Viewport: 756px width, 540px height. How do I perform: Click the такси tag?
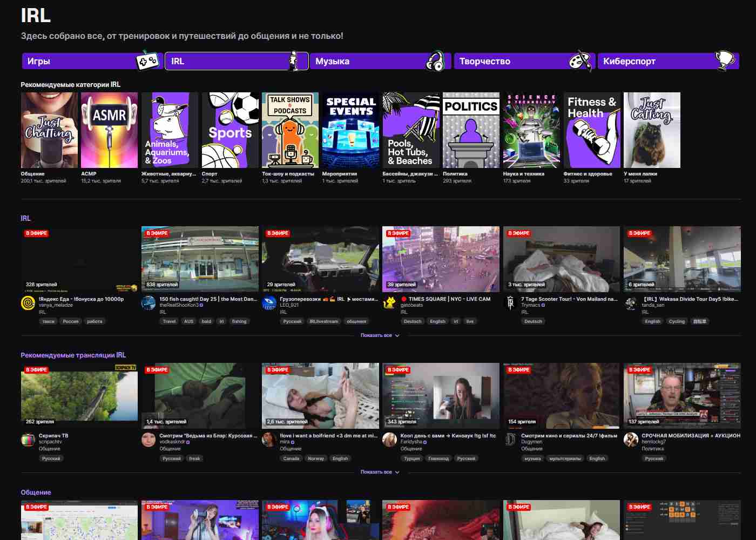[49, 321]
